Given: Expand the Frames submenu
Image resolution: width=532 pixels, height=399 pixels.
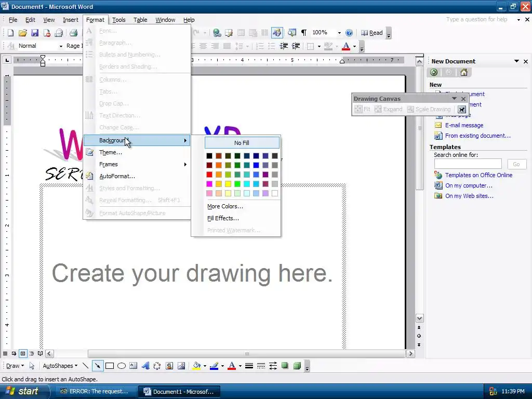Looking at the screenshot, I should coord(137,164).
